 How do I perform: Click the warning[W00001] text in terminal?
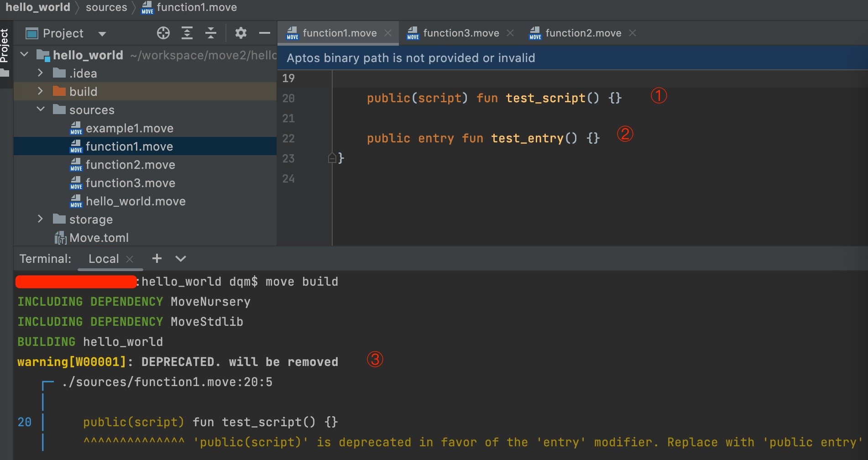click(71, 362)
